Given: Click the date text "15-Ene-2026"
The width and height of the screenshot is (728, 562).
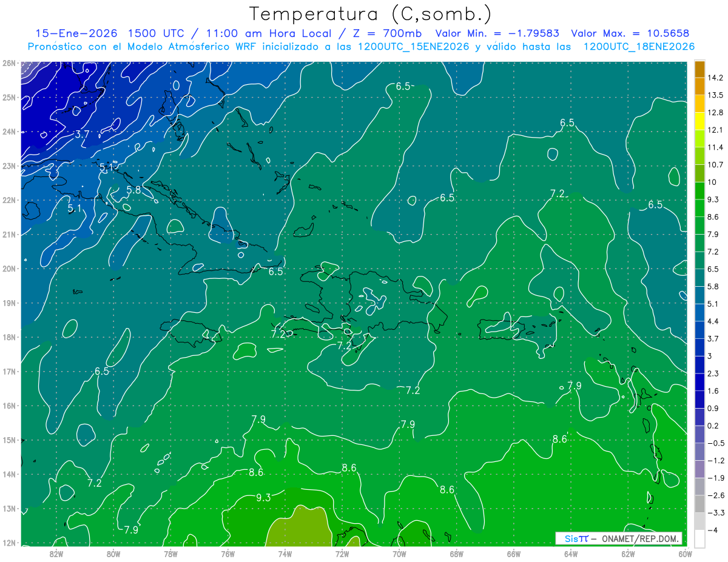Looking at the screenshot, I should tap(75, 33).
